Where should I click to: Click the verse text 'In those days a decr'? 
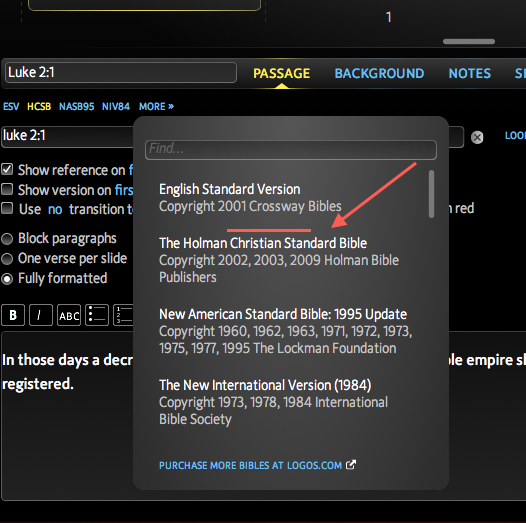coord(67,360)
